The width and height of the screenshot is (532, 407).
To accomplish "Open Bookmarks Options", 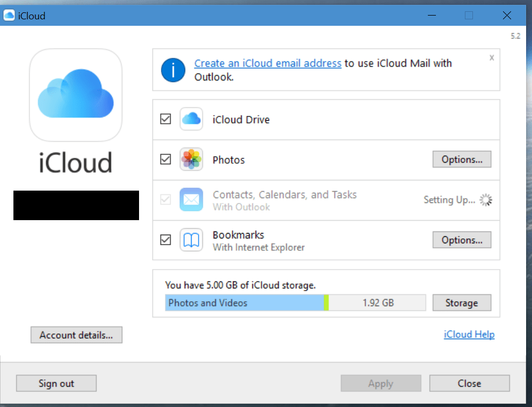I will point(462,240).
